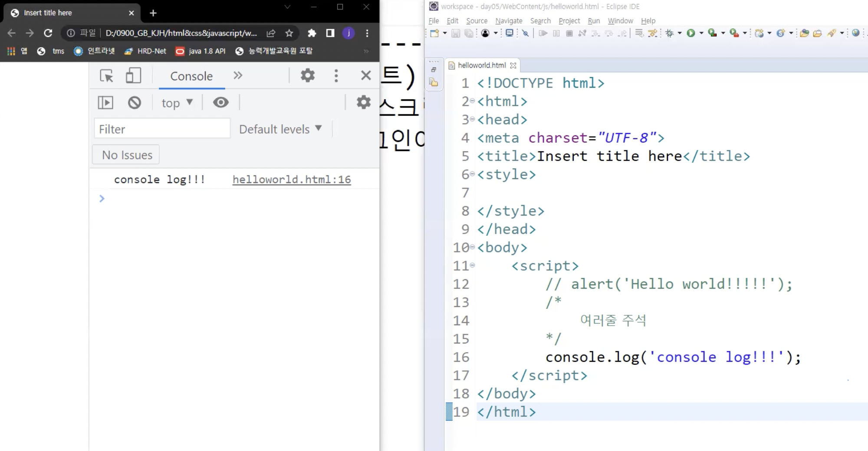Screen dimensions: 868x451
Task: Reload the page in Chrome
Action: click(x=48, y=33)
